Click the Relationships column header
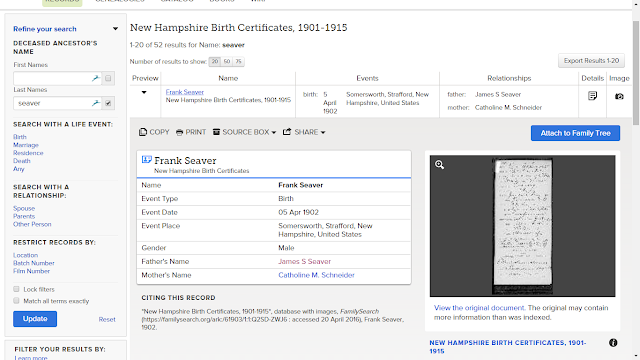This screenshot has width=640, height=360. pos(509,78)
